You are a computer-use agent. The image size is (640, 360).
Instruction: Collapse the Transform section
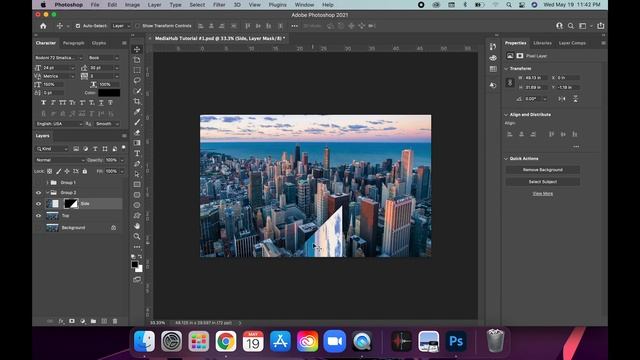(506, 69)
